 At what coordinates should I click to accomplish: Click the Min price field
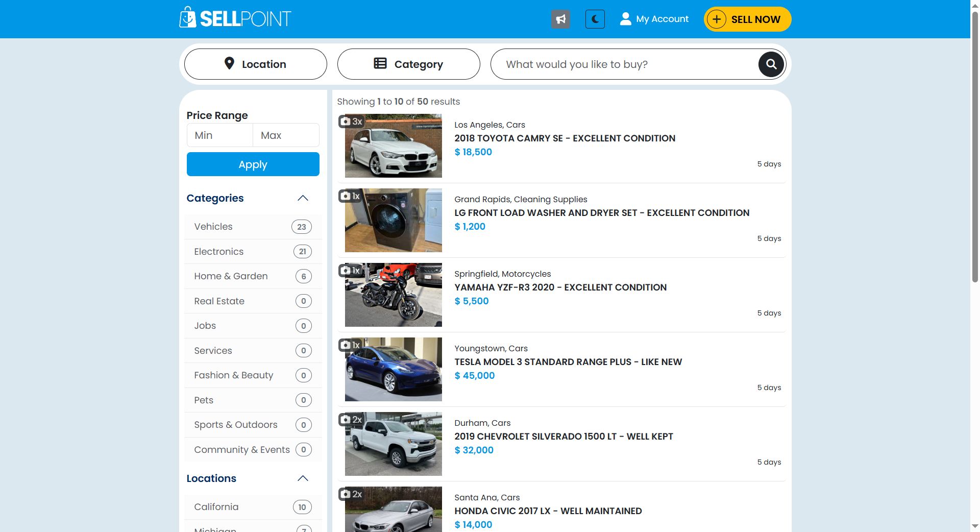[x=220, y=135]
